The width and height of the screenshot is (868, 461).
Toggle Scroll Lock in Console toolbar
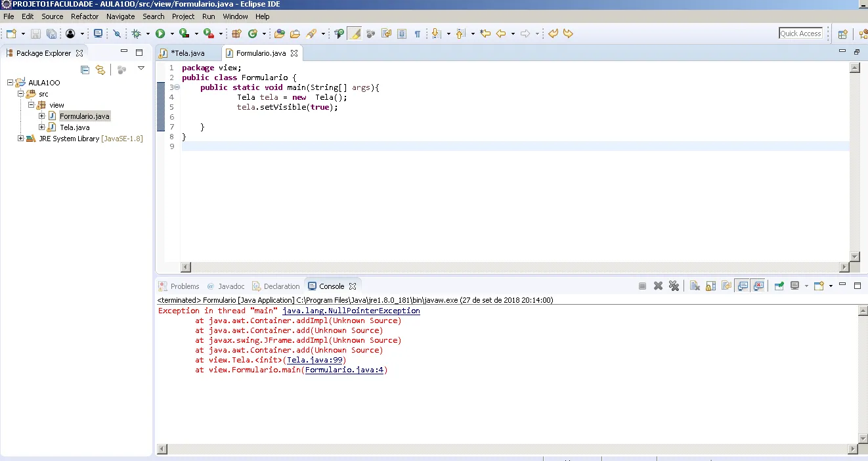coord(710,286)
